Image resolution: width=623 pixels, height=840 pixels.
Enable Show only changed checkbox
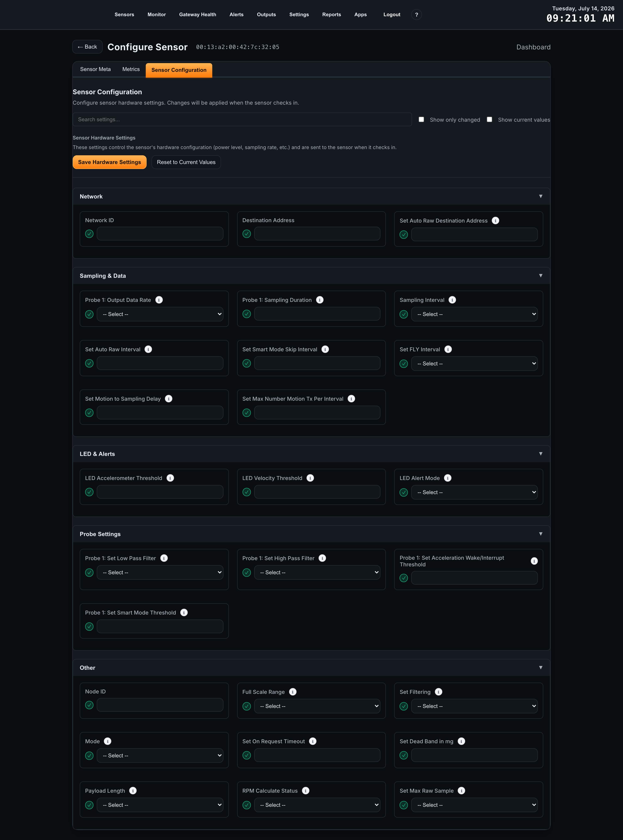421,120
